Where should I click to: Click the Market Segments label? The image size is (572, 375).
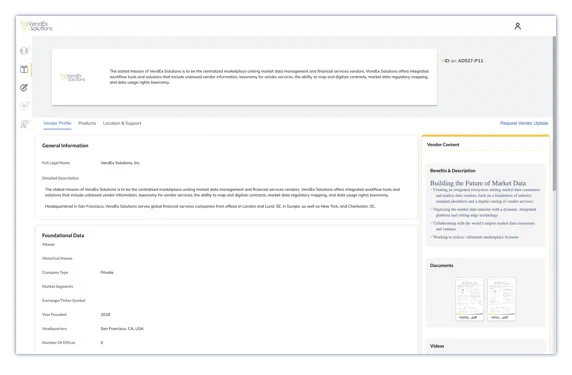coord(57,286)
